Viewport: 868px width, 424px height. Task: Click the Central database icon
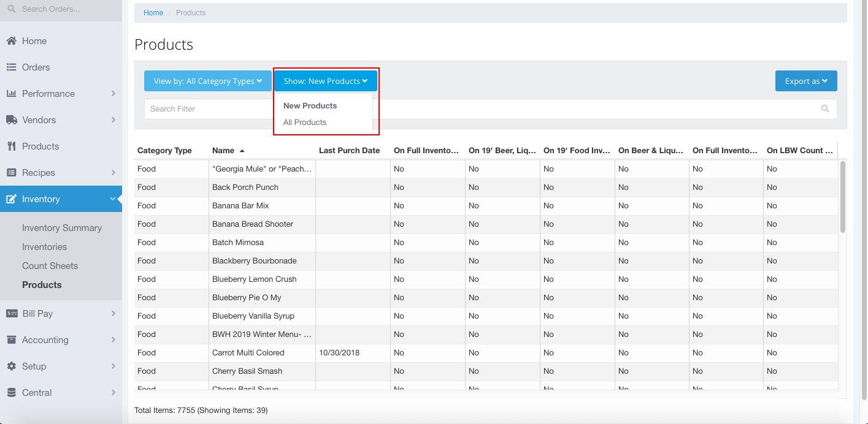(11, 393)
